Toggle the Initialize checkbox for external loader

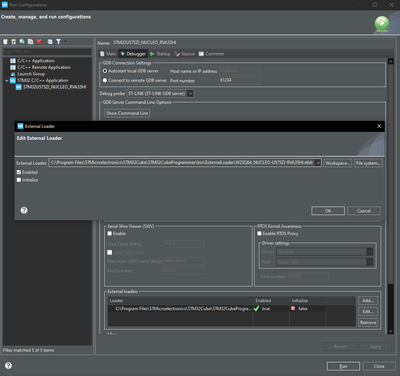19,180
